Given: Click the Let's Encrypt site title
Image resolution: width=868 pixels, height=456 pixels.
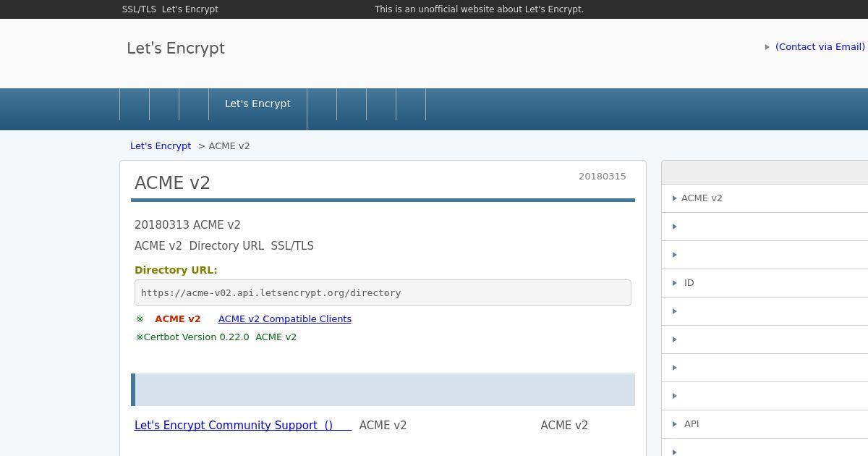Looking at the screenshot, I should 176,48.
